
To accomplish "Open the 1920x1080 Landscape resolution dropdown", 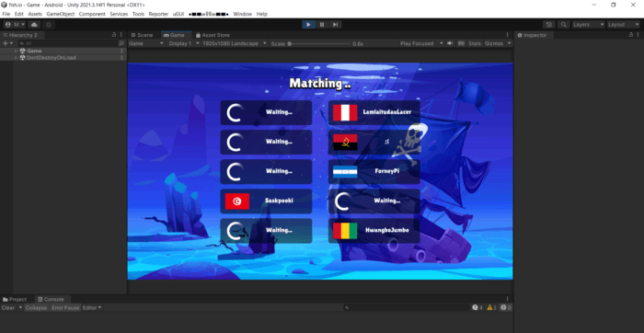I will pos(235,43).
